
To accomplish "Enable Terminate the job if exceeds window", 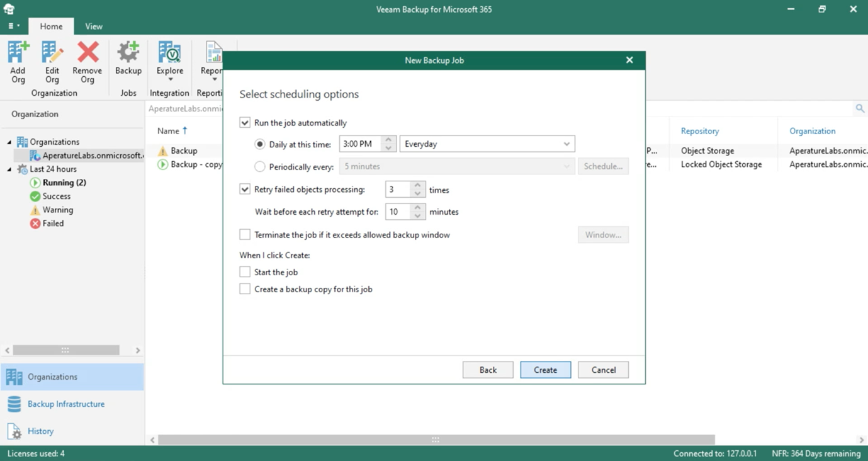I will (245, 235).
